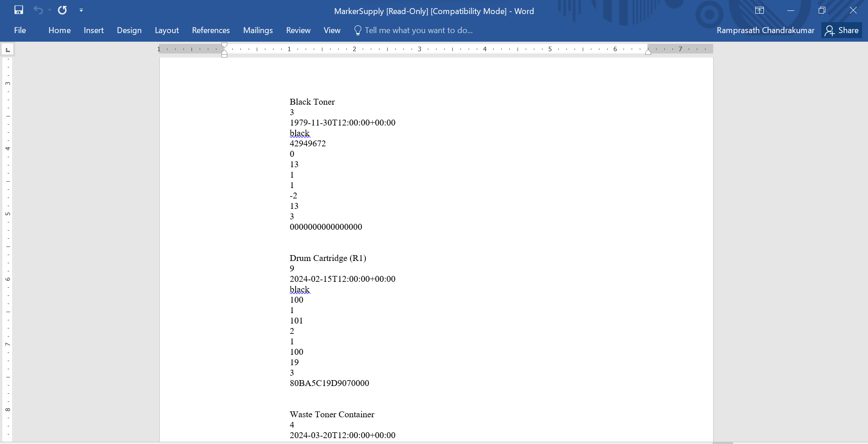Click the Save icon in Quick Access Toolbar
The width and height of the screenshot is (868, 444).
pyautogui.click(x=19, y=10)
